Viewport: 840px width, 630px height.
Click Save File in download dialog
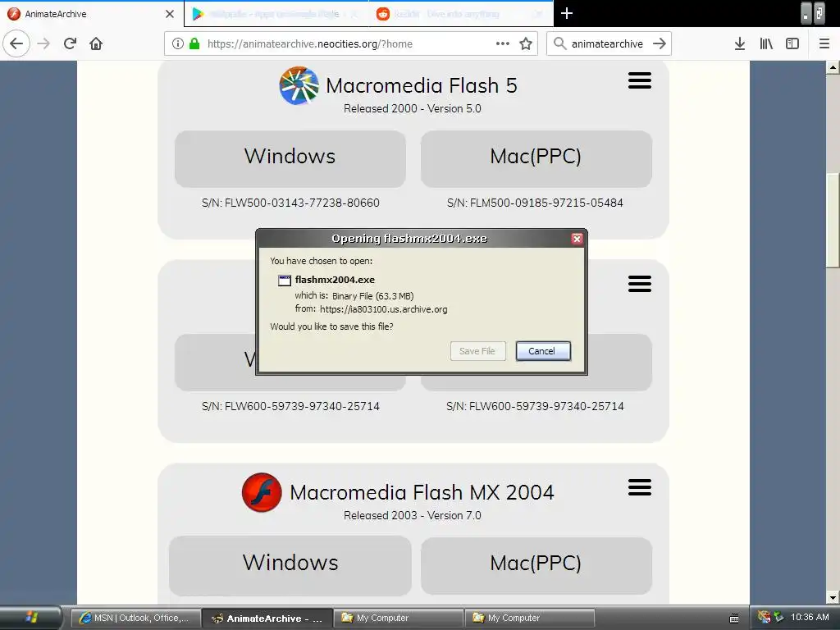coord(478,351)
